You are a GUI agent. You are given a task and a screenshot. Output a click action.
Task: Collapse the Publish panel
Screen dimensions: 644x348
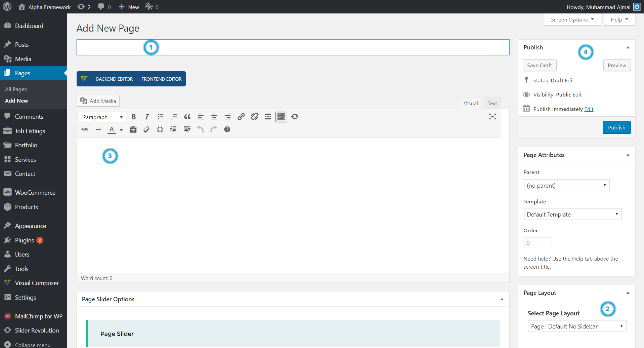coord(628,47)
